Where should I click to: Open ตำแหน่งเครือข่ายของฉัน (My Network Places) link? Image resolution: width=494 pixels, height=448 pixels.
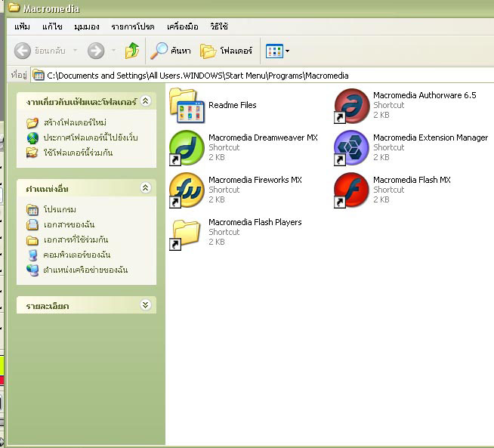coord(85,270)
